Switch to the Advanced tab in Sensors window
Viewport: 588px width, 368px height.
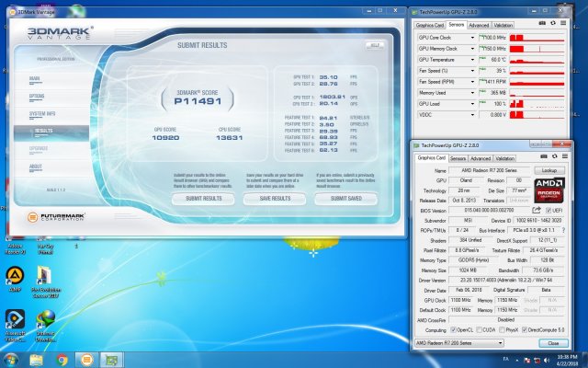coord(479,25)
